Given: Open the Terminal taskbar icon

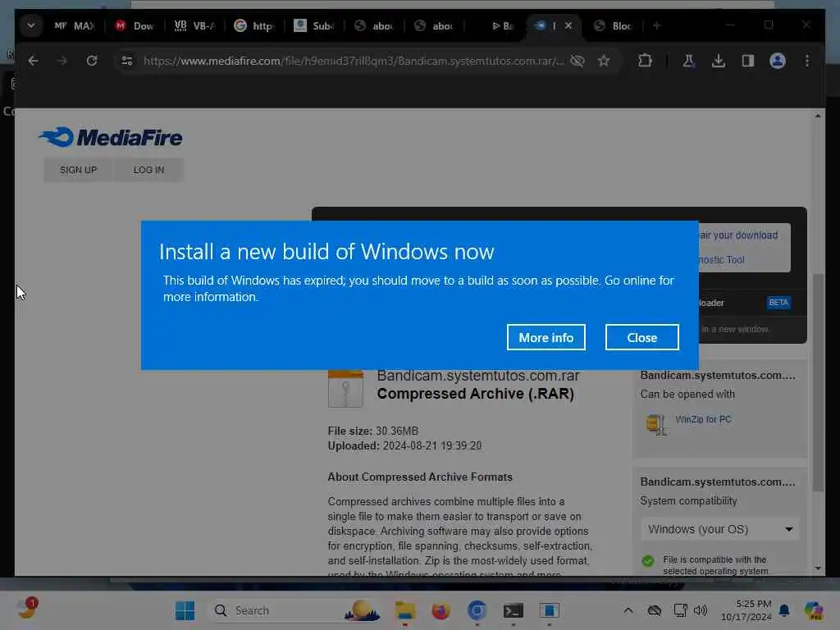Looking at the screenshot, I should pos(514,610).
